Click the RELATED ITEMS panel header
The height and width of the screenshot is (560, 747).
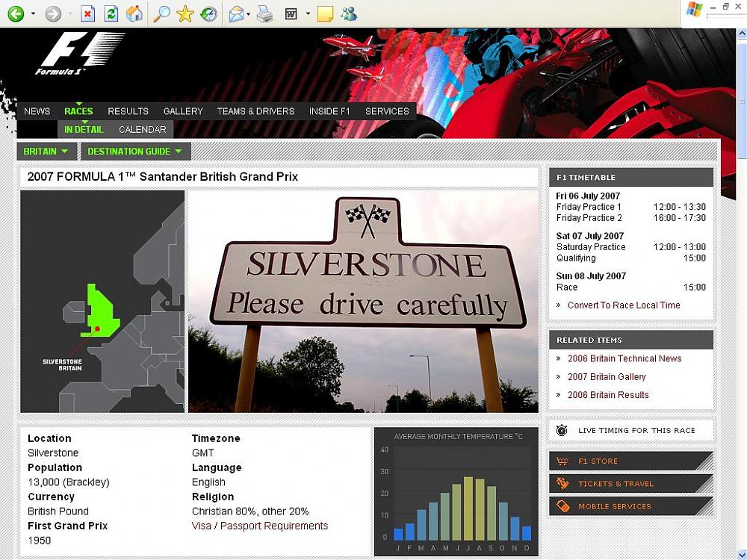631,340
